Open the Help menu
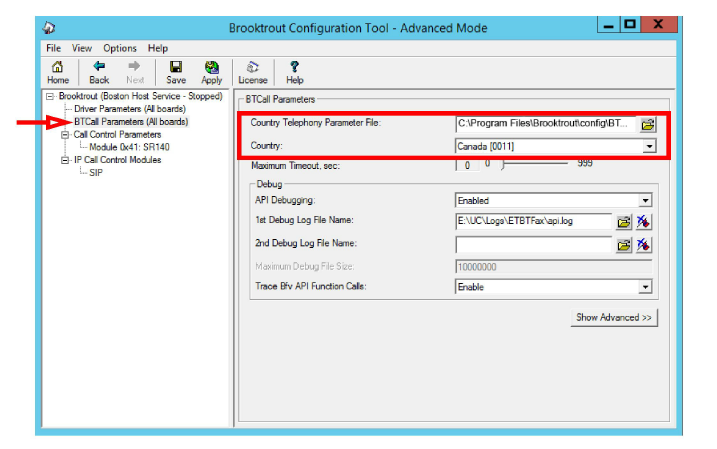Viewport: 717px width, 449px height. (x=158, y=48)
